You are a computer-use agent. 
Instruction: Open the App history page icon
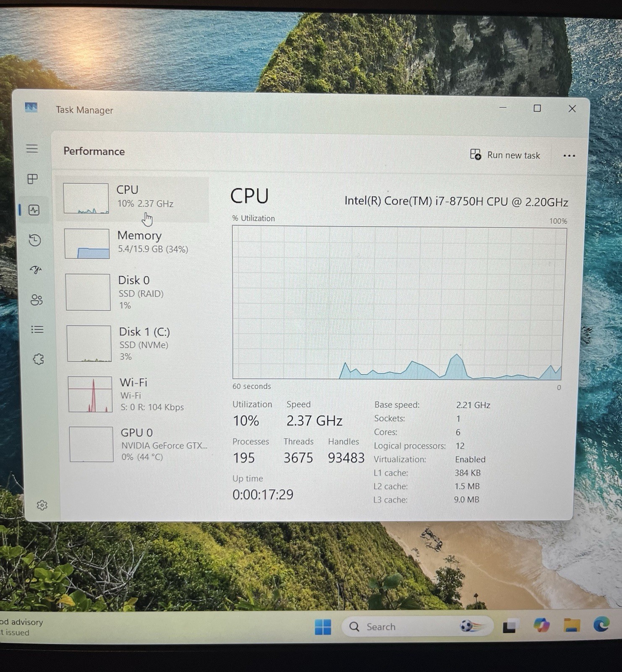point(35,240)
